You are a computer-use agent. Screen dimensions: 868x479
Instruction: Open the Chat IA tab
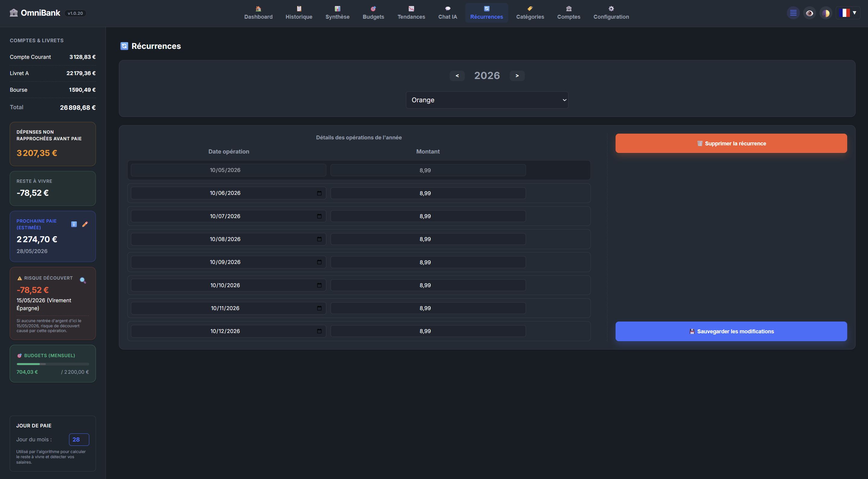(x=448, y=13)
